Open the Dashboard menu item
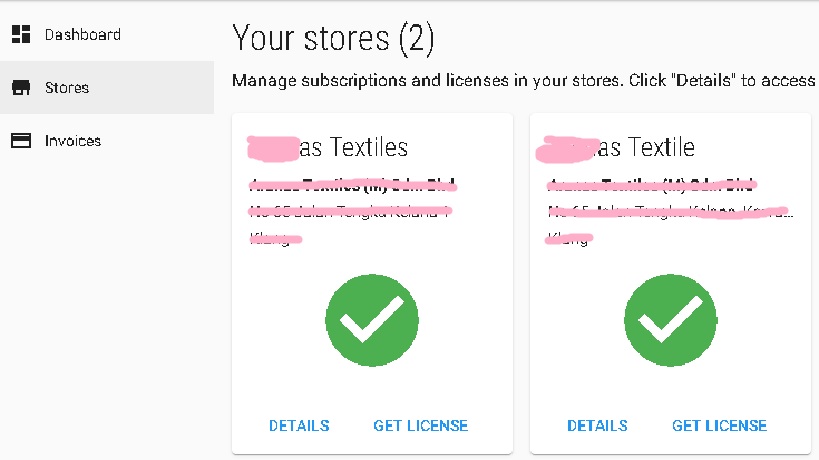819x460 pixels. [83, 35]
